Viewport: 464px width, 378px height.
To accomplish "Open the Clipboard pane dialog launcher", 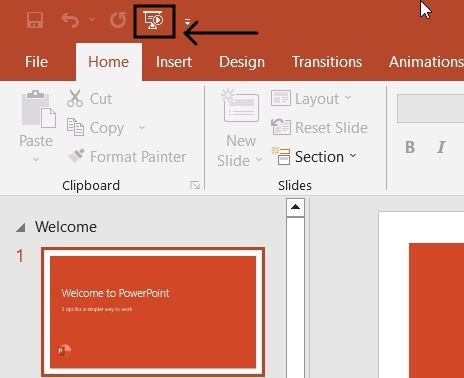I will point(195,185).
